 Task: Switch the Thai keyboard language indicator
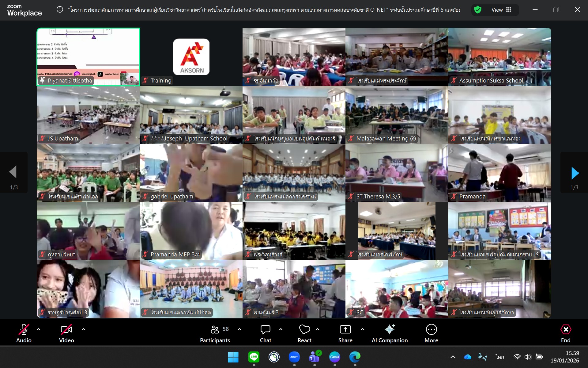pos(500,357)
